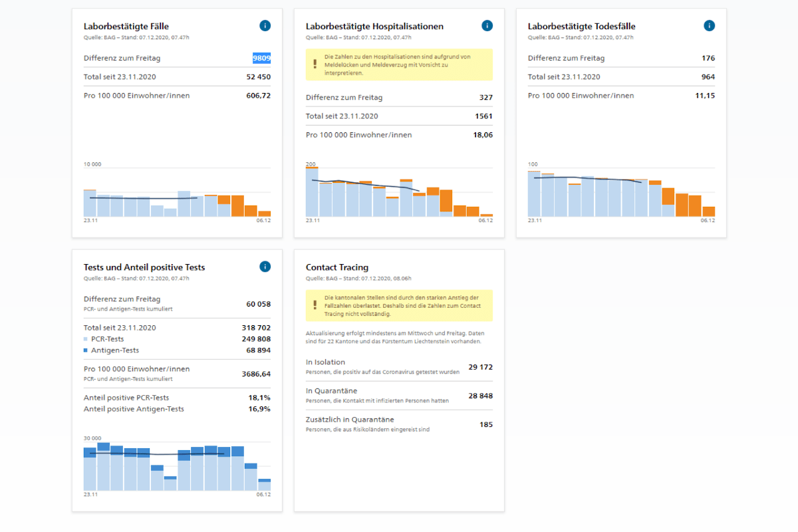Click warning exclamation icon in Hospitalisationen notice

pyautogui.click(x=315, y=65)
